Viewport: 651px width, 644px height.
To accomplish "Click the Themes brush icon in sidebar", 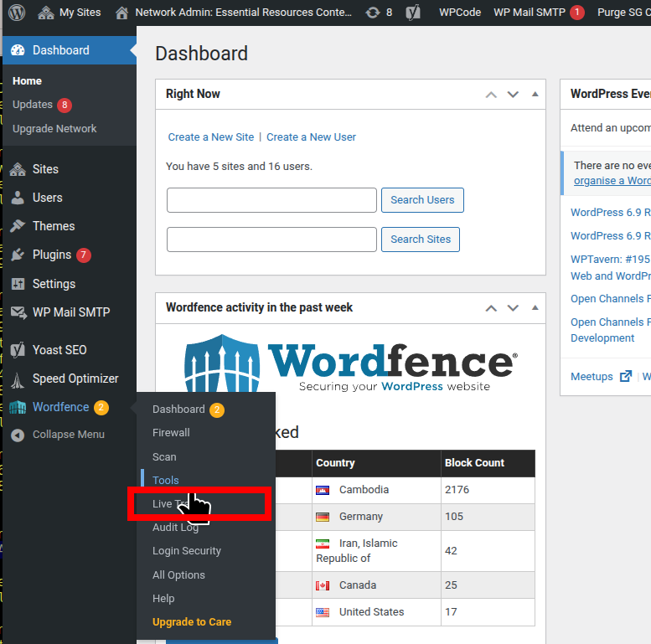I will click(x=18, y=226).
